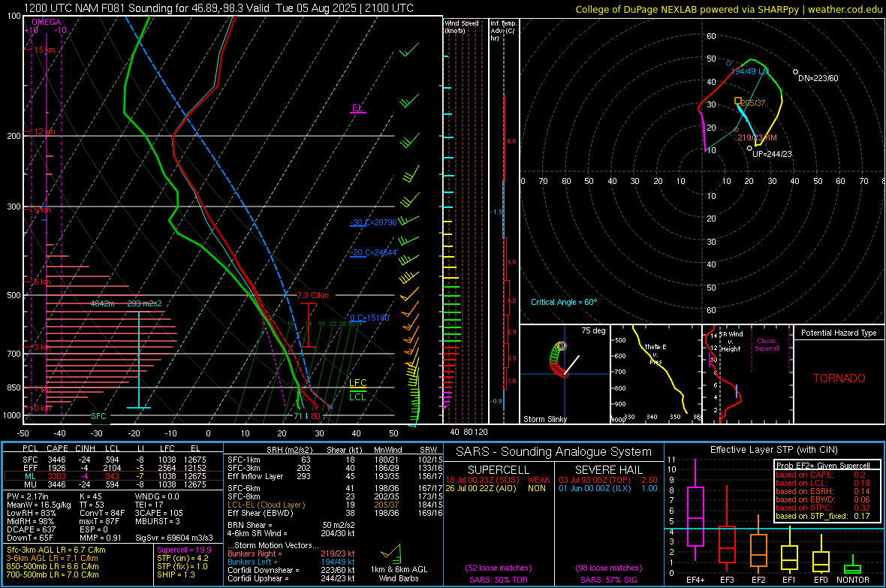Click the SARS: 57% SIG text

tap(608, 580)
